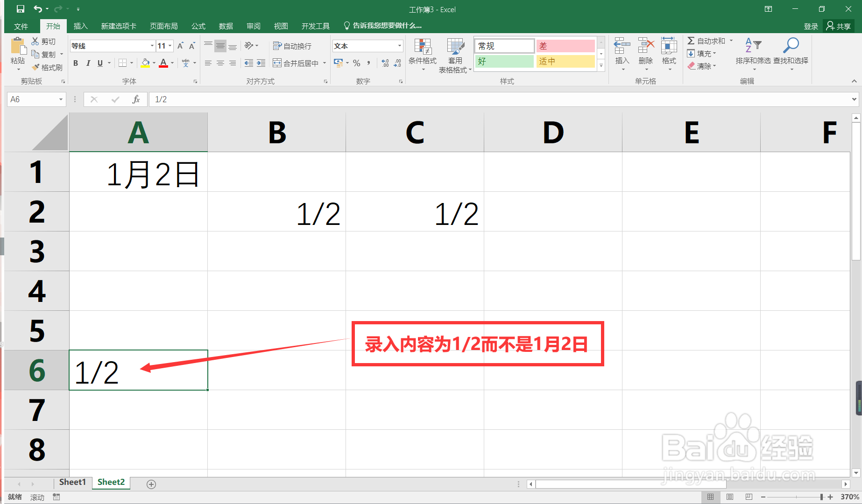Apply 差 red cell style
This screenshot has height=504, width=862.
pyautogui.click(x=565, y=46)
